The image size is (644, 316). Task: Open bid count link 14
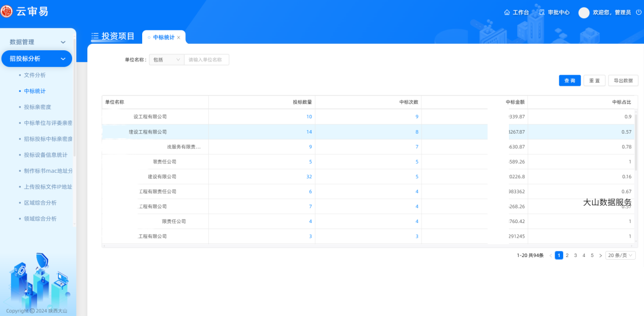[309, 132]
